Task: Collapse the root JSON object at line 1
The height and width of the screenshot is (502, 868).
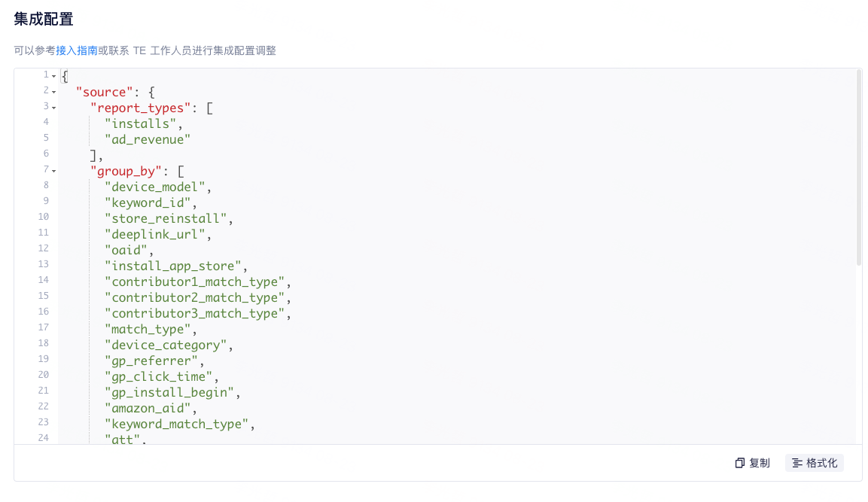Action: [54, 75]
